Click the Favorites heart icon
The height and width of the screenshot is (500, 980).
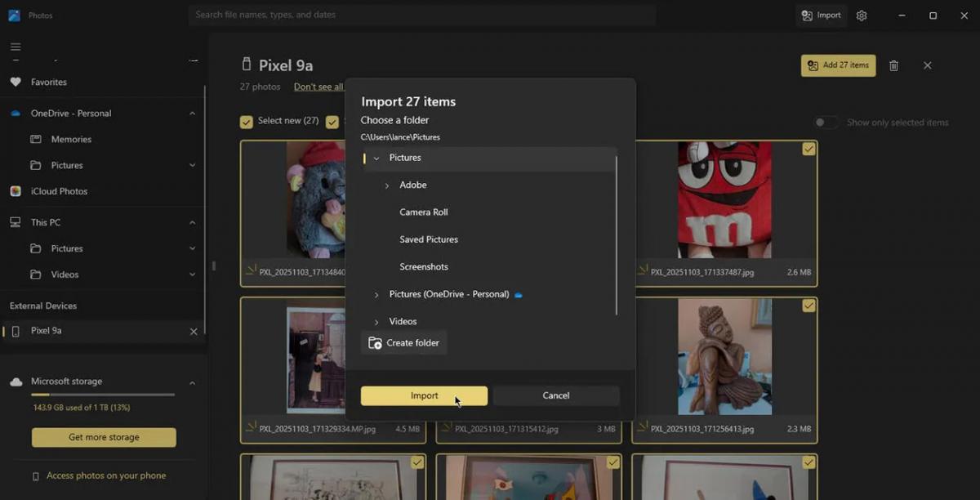click(x=16, y=82)
